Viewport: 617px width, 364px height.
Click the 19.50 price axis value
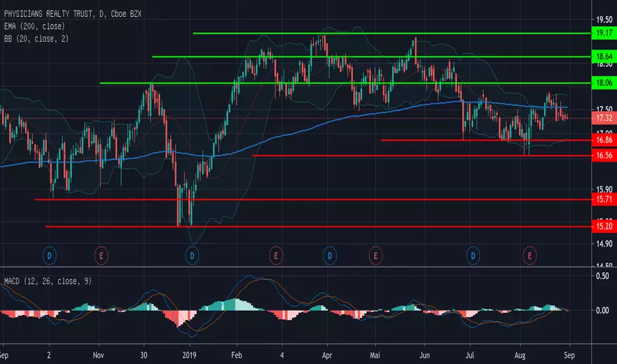604,20
